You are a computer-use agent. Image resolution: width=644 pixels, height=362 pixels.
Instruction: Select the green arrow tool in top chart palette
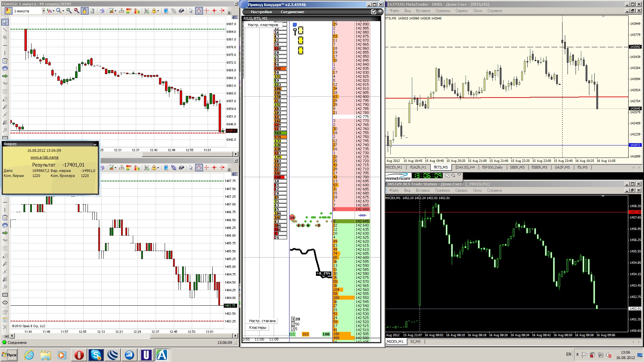(x=5, y=76)
